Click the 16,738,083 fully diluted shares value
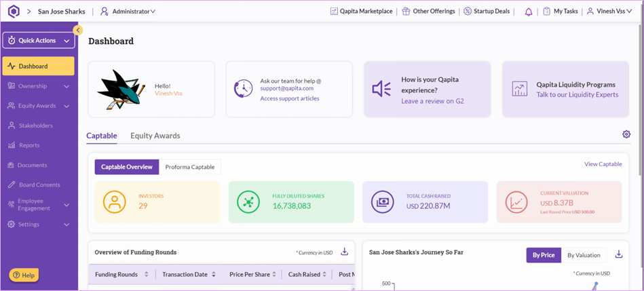 point(292,206)
